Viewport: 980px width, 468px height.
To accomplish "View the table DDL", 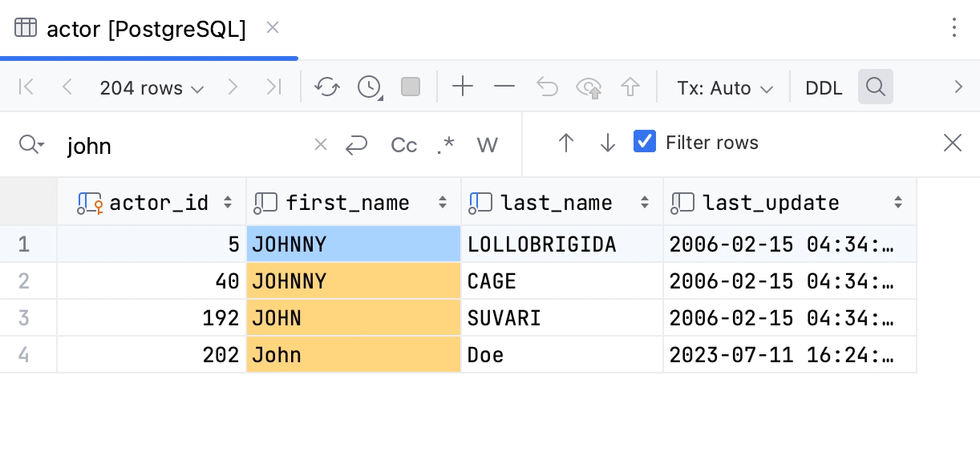I will [x=824, y=87].
